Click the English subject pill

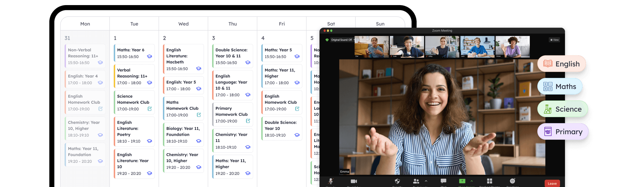coord(561,64)
